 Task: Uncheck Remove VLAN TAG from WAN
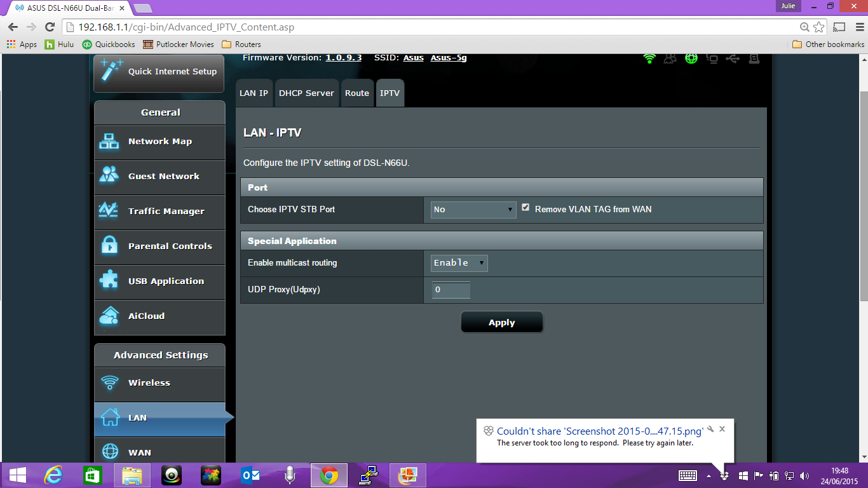click(x=526, y=208)
